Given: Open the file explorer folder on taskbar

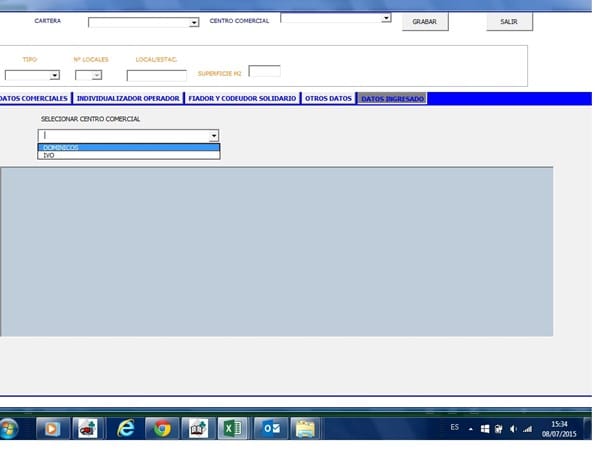Looking at the screenshot, I should [305, 428].
